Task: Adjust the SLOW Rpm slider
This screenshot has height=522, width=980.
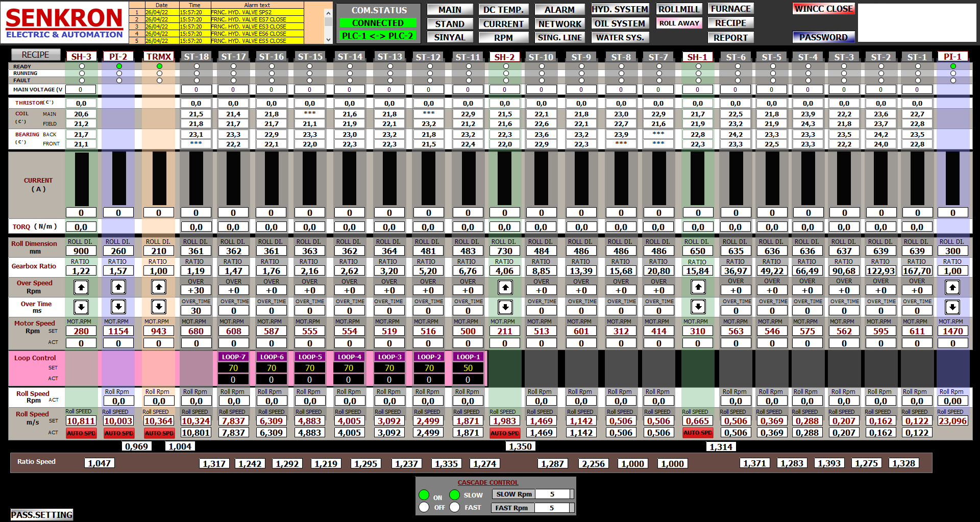Action: point(571,494)
